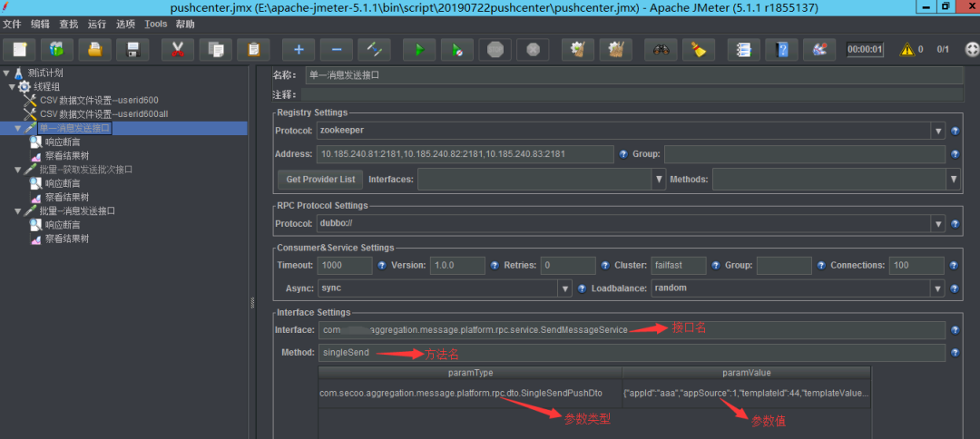Open the 选项 menu
The width and height of the screenshot is (980, 439).
tap(125, 24)
